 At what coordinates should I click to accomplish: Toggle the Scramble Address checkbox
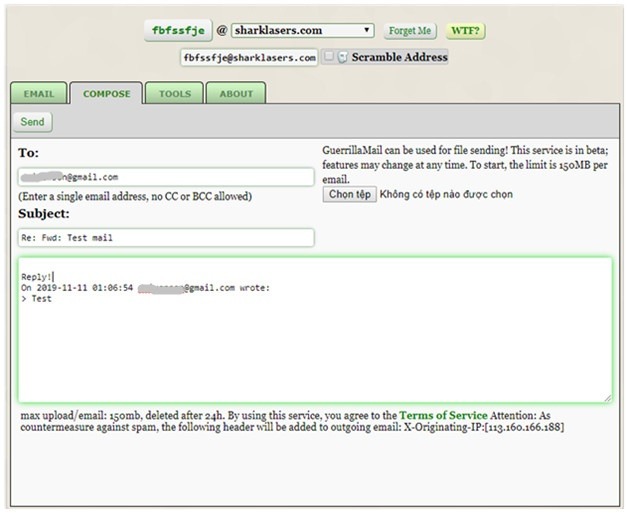(x=328, y=56)
